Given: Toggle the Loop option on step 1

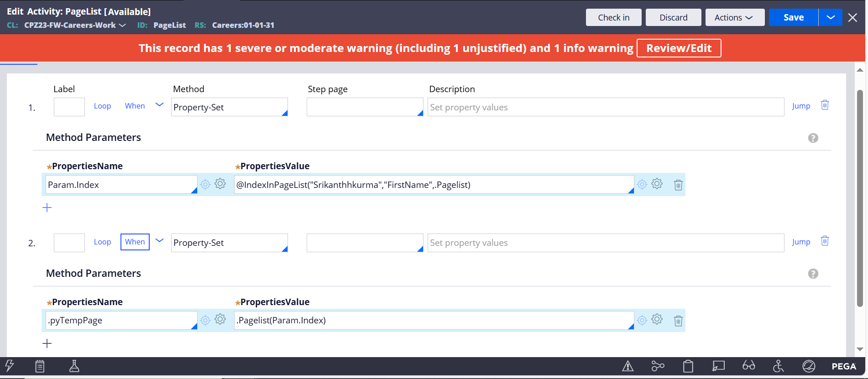Looking at the screenshot, I should tap(102, 106).
